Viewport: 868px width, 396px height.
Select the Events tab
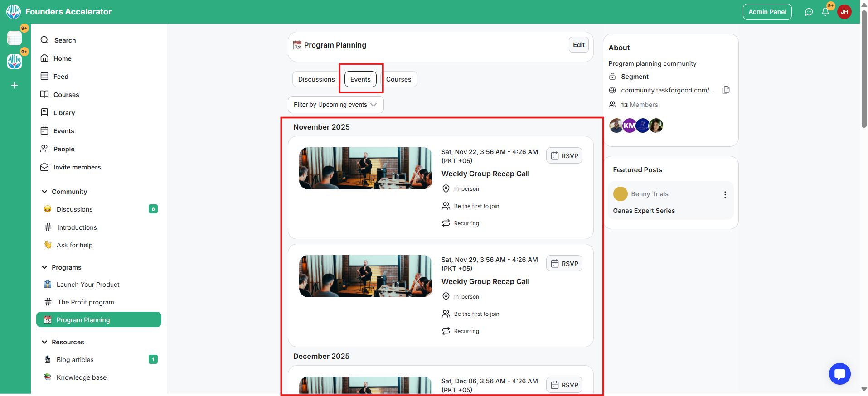coord(360,79)
